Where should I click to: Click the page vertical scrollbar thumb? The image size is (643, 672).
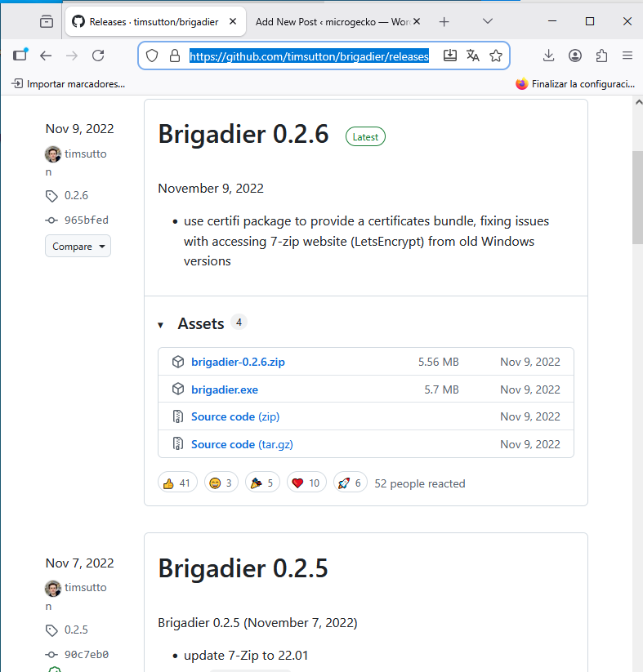coord(637,196)
